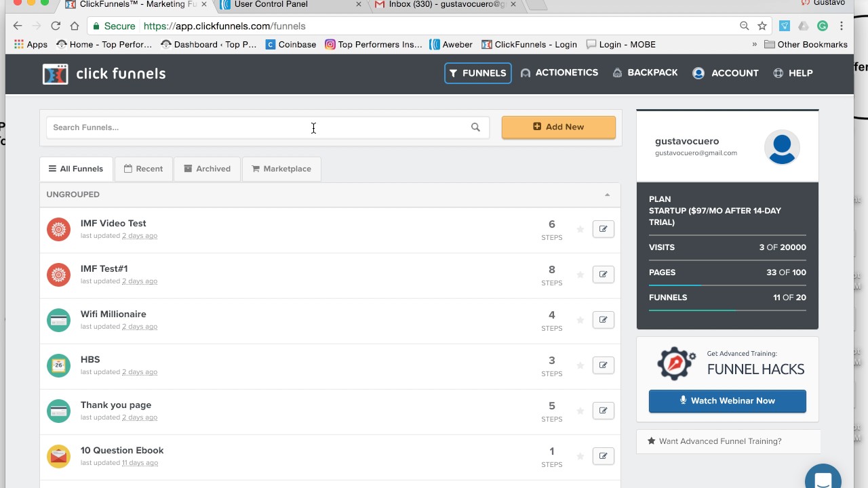Click gustavocuero username text

687,141
